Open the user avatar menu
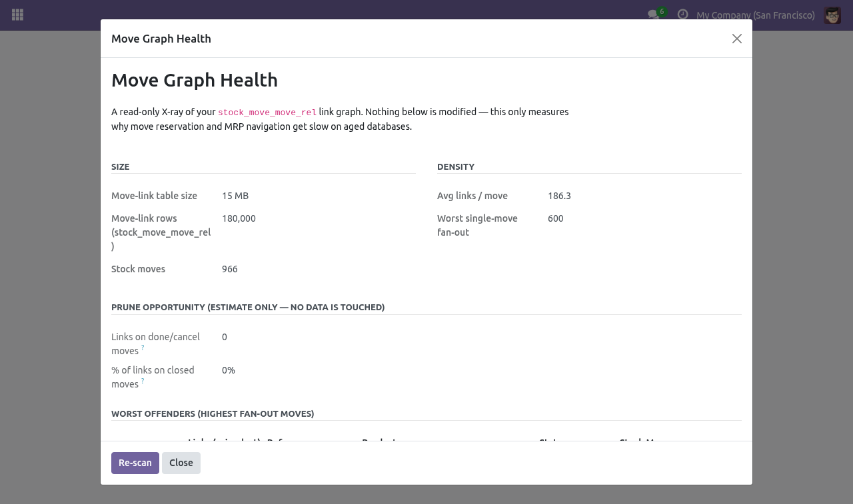853x504 pixels. tap(832, 15)
